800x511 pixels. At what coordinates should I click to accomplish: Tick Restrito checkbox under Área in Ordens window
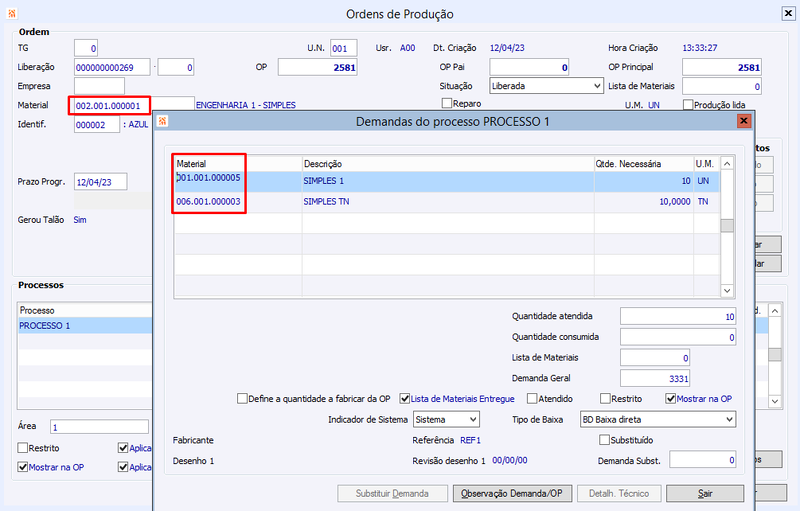[x=22, y=448]
